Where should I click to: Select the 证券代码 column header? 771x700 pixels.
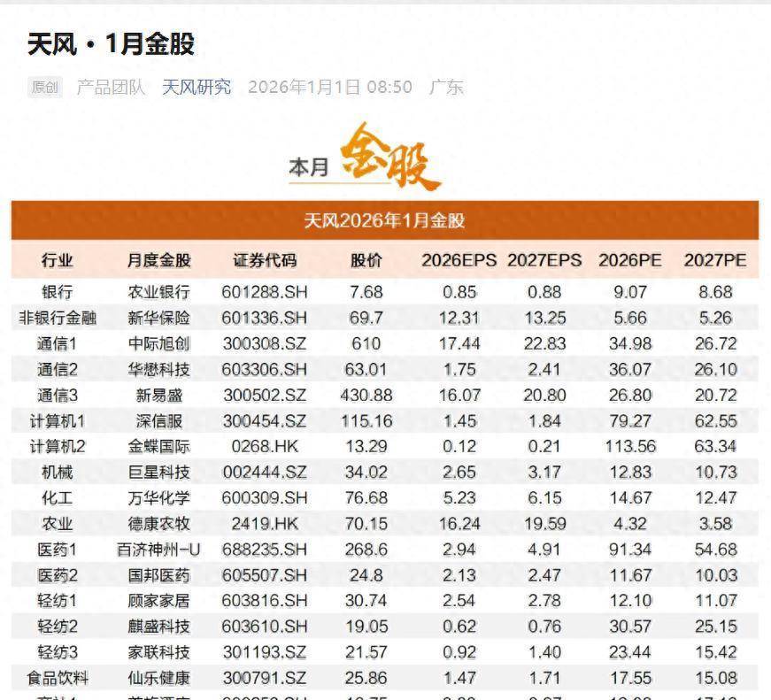tap(265, 260)
